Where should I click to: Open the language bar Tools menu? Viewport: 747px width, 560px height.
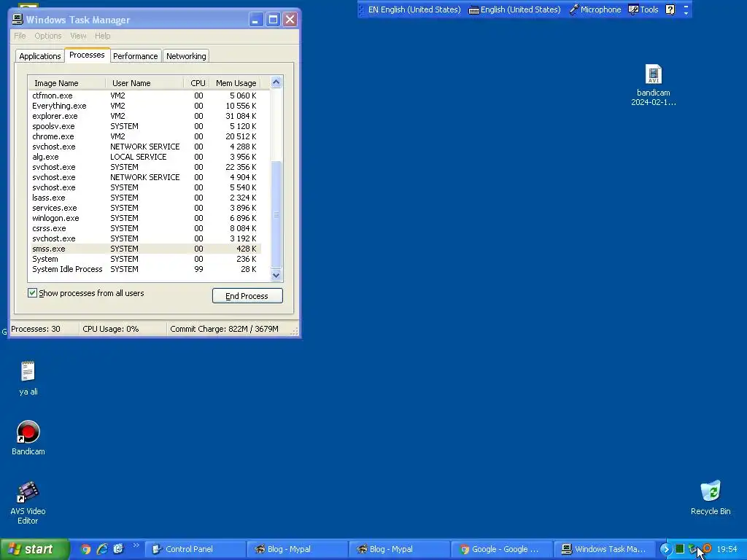tap(643, 9)
